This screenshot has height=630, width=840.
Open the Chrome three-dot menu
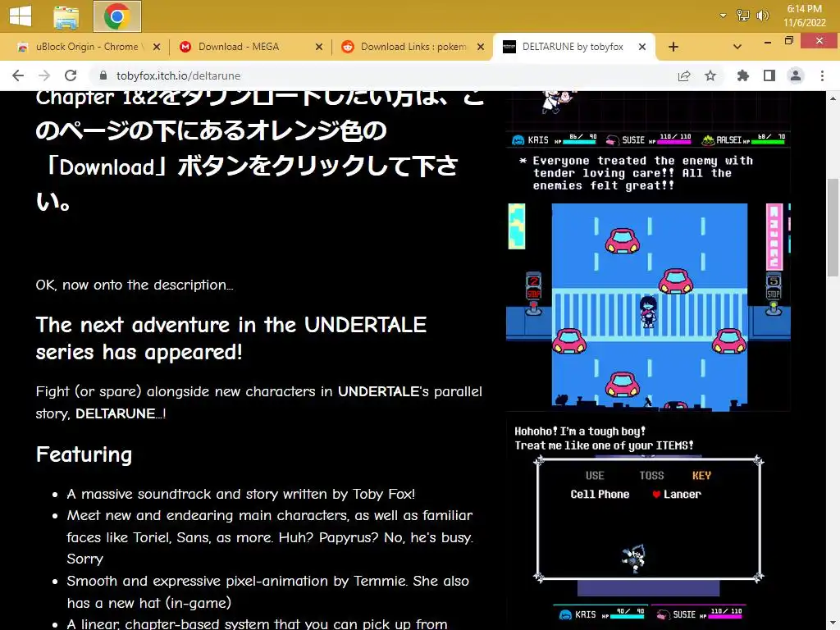point(822,76)
